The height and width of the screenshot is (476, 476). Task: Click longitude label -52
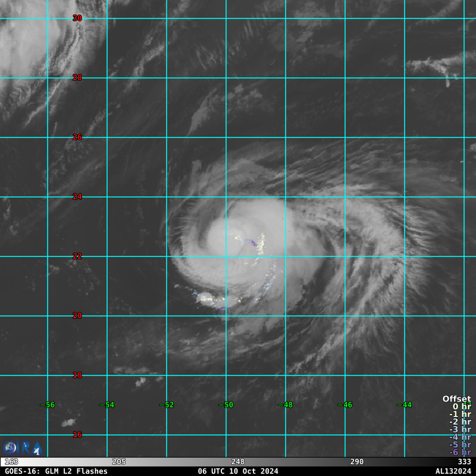pos(167,405)
